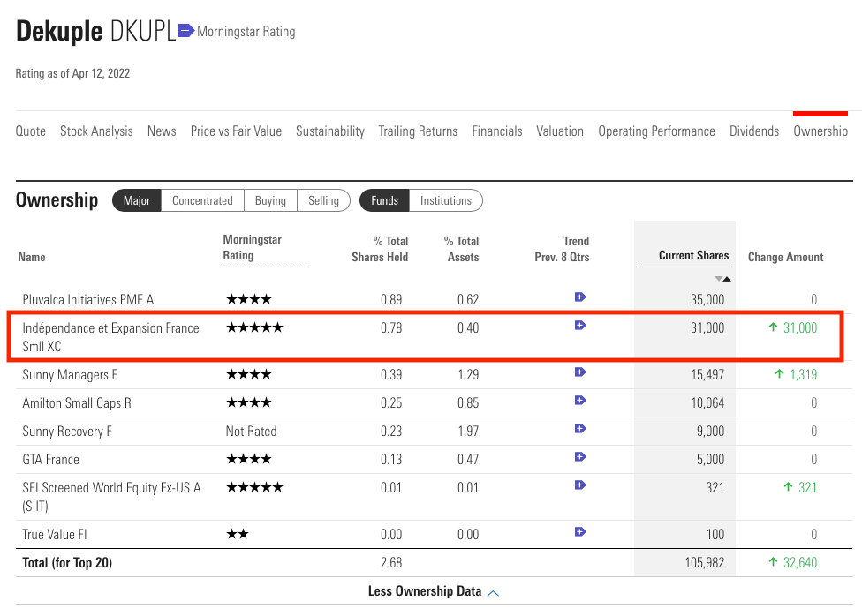Collapse with Less Ownership Data
The image size is (862, 616).
(x=433, y=591)
